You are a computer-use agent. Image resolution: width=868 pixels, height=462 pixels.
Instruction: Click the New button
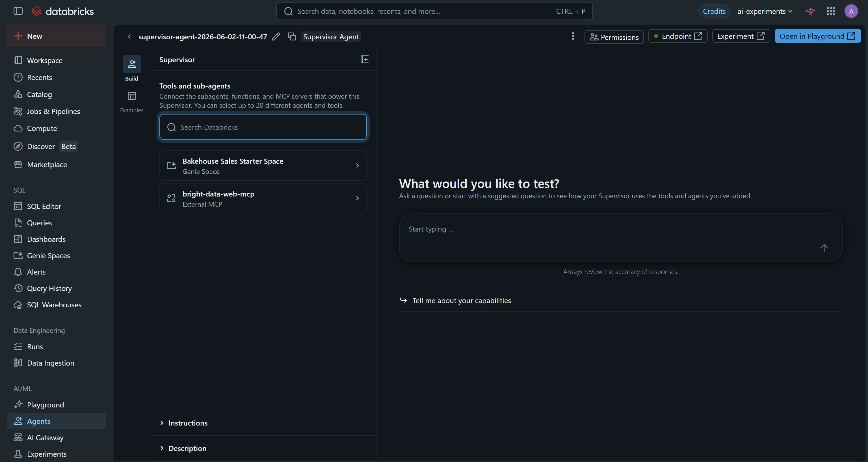pos(56,36)
